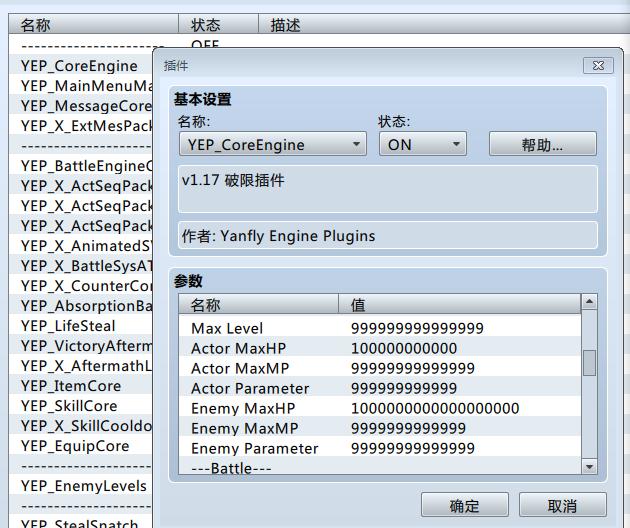The height and width of the screenshot is (528, 630).
Task: Click the v1.17 破限插件 description box
Action: pyautogui.click(x=388, y=189)
